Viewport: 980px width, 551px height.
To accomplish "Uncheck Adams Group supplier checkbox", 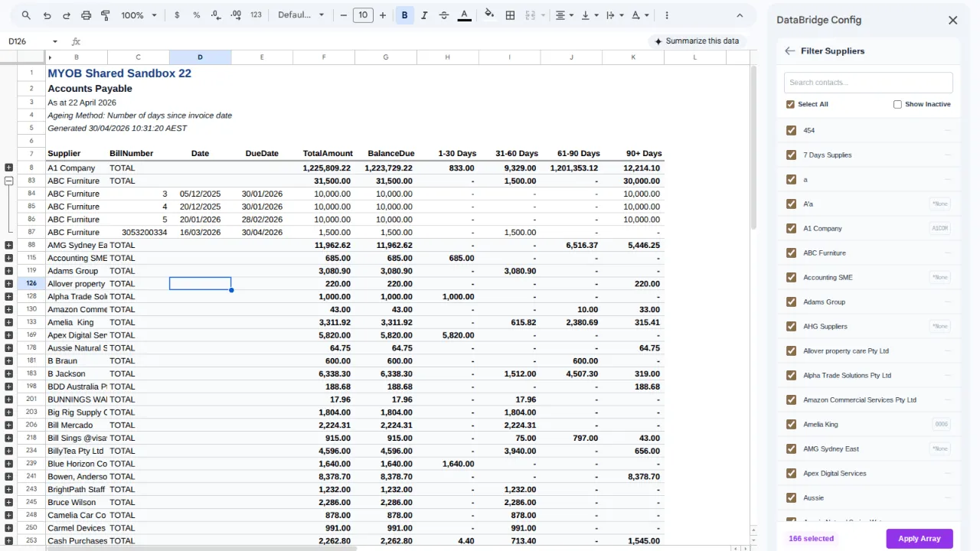I will click(791, 302).
